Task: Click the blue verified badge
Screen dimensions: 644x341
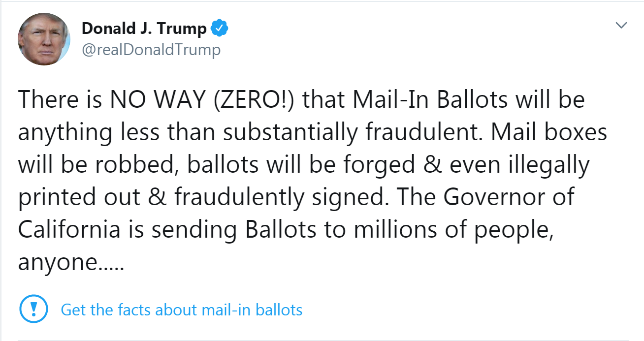Action: pyautogui.click(x=220, y=29)
